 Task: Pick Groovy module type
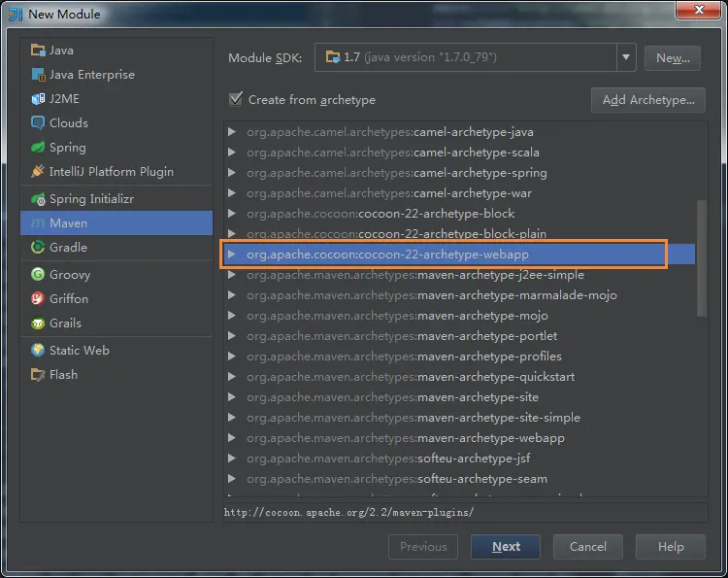tap(116, 274)
